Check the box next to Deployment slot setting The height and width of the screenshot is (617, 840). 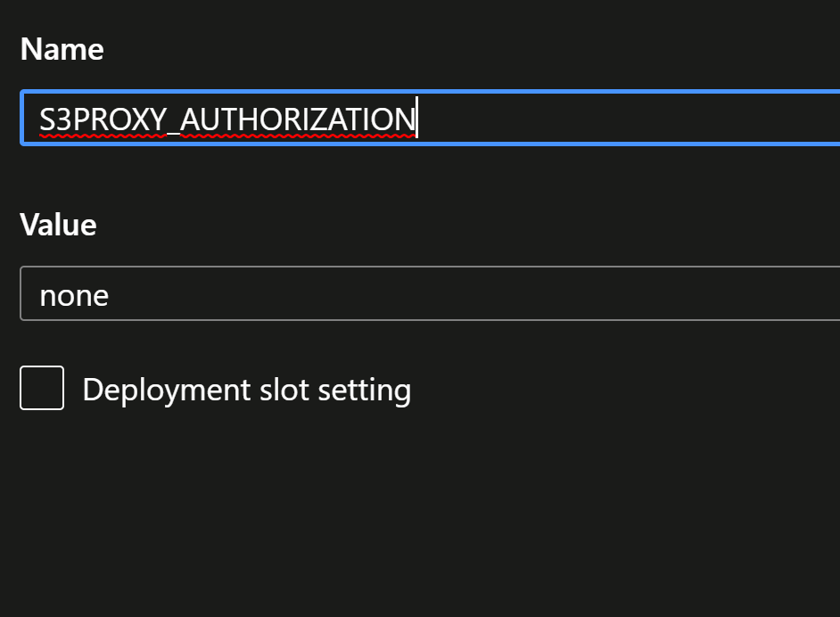click(x=41, y=387)
